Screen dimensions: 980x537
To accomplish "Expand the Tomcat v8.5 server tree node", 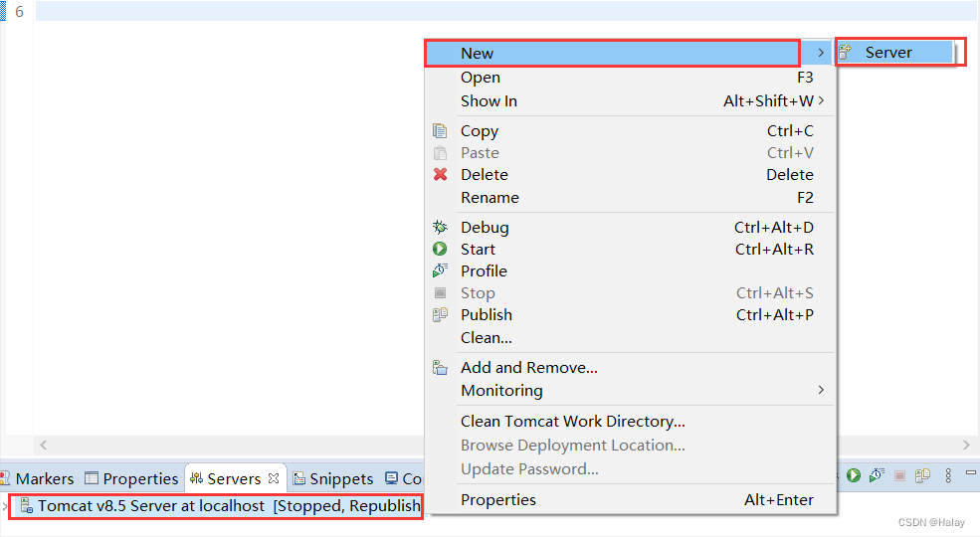I will click(4, 506).
